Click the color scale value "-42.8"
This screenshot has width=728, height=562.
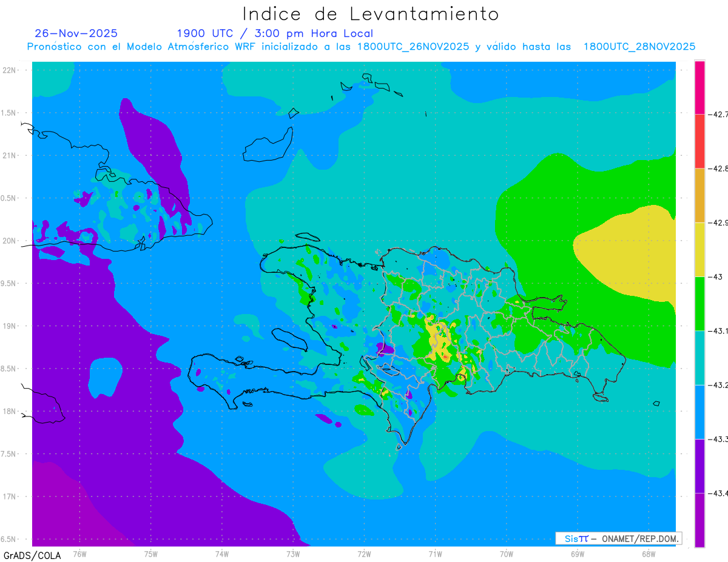click(718, 169)
